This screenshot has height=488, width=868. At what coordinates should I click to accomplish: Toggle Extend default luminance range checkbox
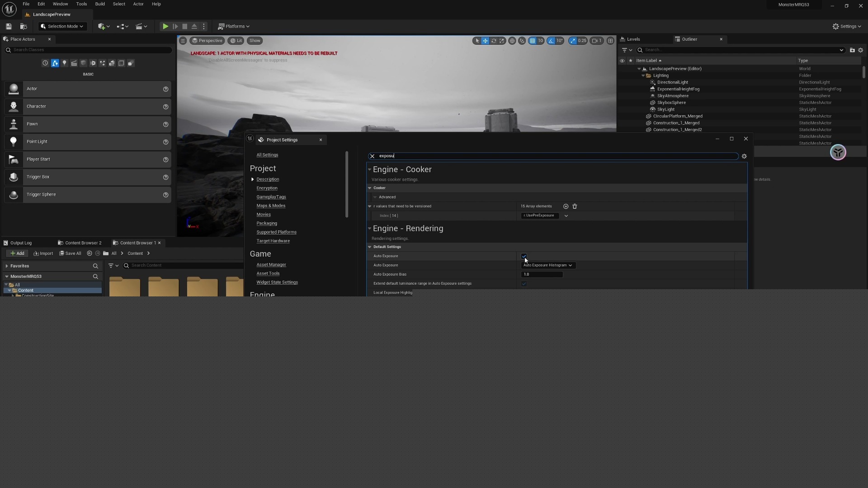click(x=524, y=284)
